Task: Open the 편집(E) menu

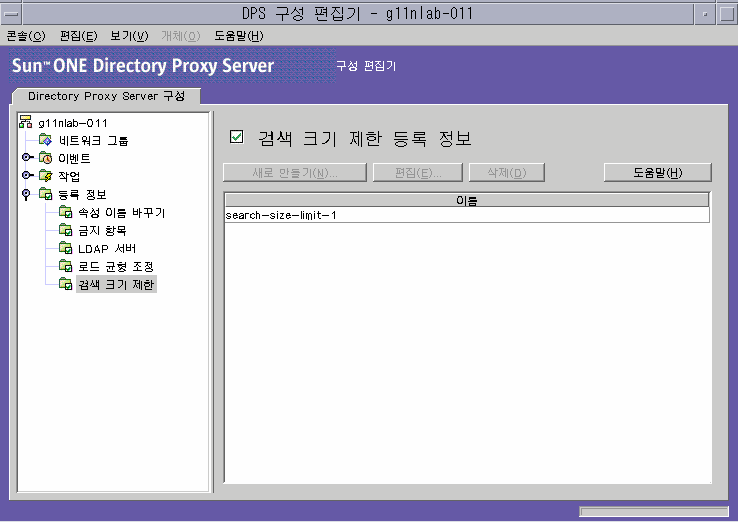Action: coord(78,36)
